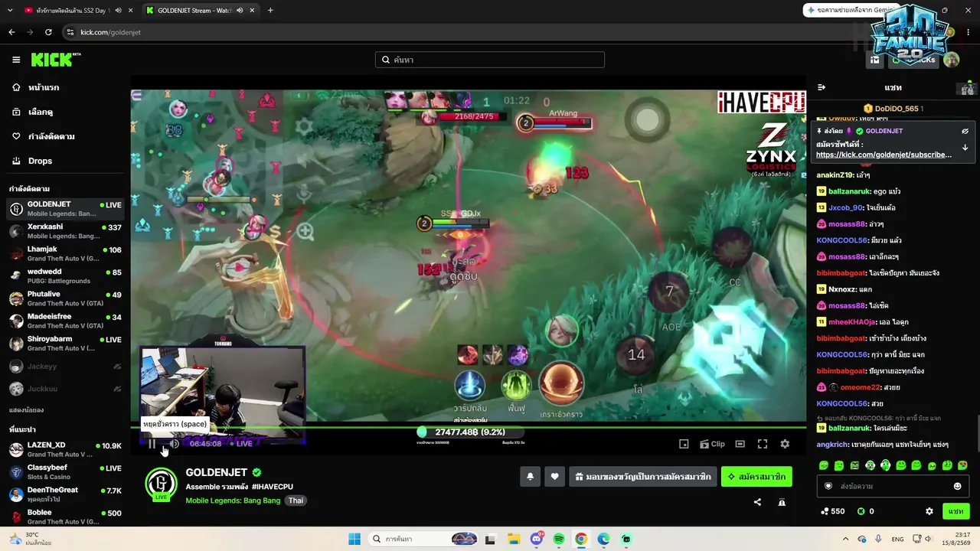
Task: Open Spotify from the taskbar
Action: coord(559,539)
